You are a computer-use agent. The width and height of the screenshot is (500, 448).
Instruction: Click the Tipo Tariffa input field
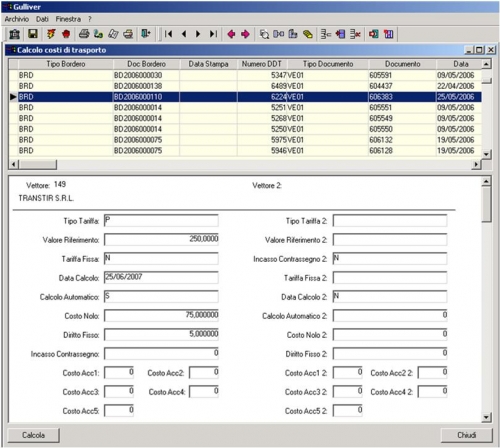161,221
